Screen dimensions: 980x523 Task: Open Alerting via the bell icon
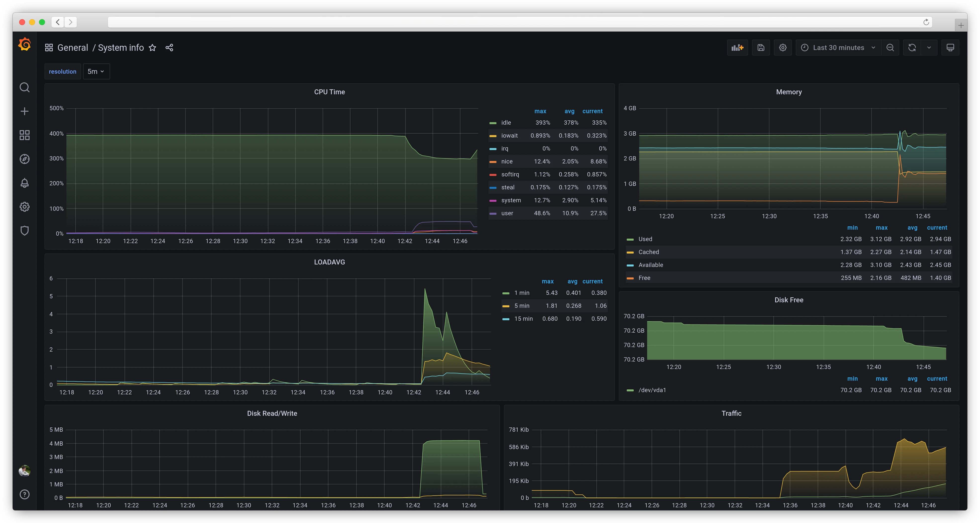tap(24, 183)
